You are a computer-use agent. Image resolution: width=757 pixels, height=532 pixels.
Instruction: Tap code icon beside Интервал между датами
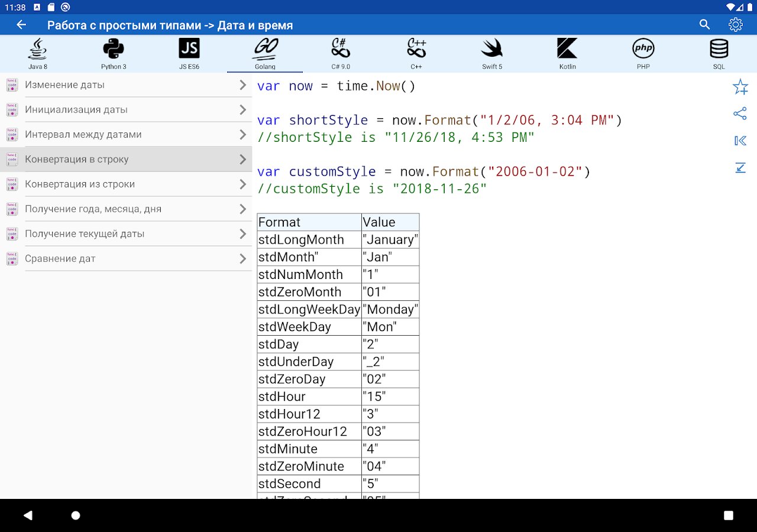pyautogui.click(x=12, y=135)
